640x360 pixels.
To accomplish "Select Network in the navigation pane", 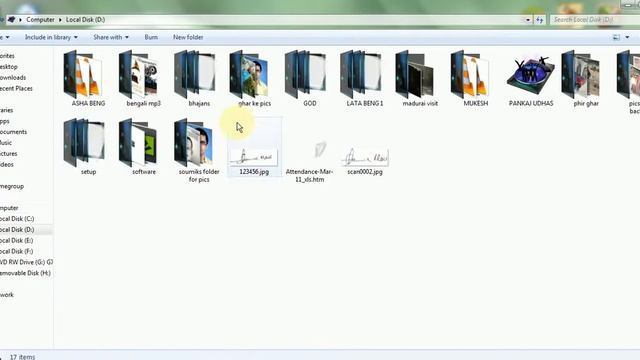I will coord(7,295).
